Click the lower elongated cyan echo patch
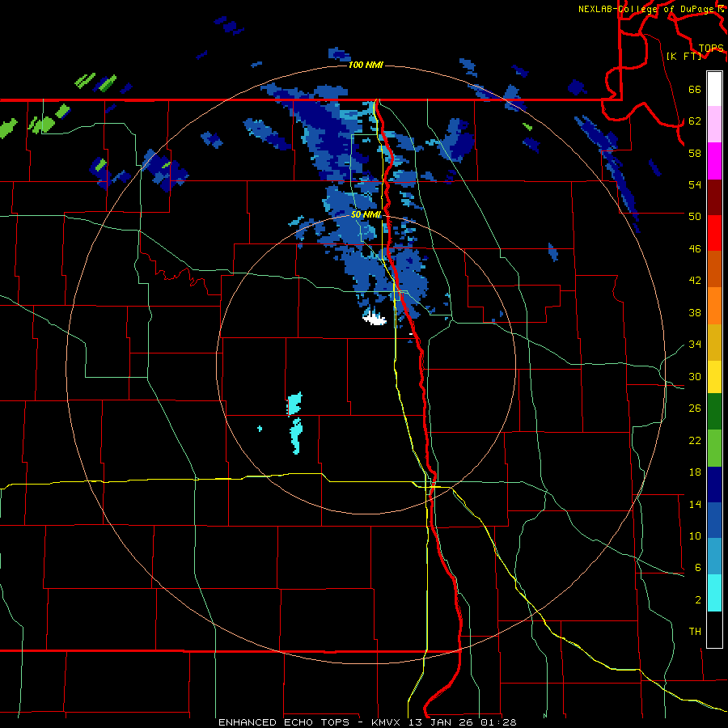The width and height of the screenshot is (728, 728). [x=296, y=435]
